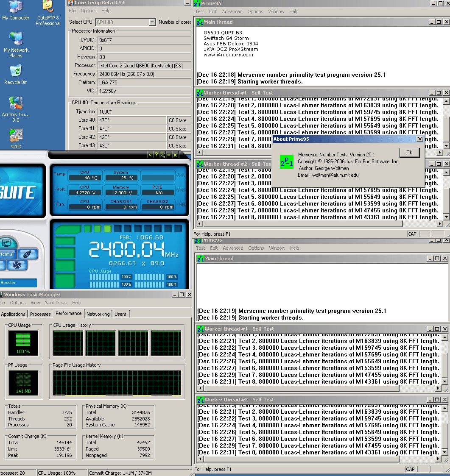
Task: Open Test menu in upper Prime95 window
Action: pyautogui.click(x=200, y=11)
